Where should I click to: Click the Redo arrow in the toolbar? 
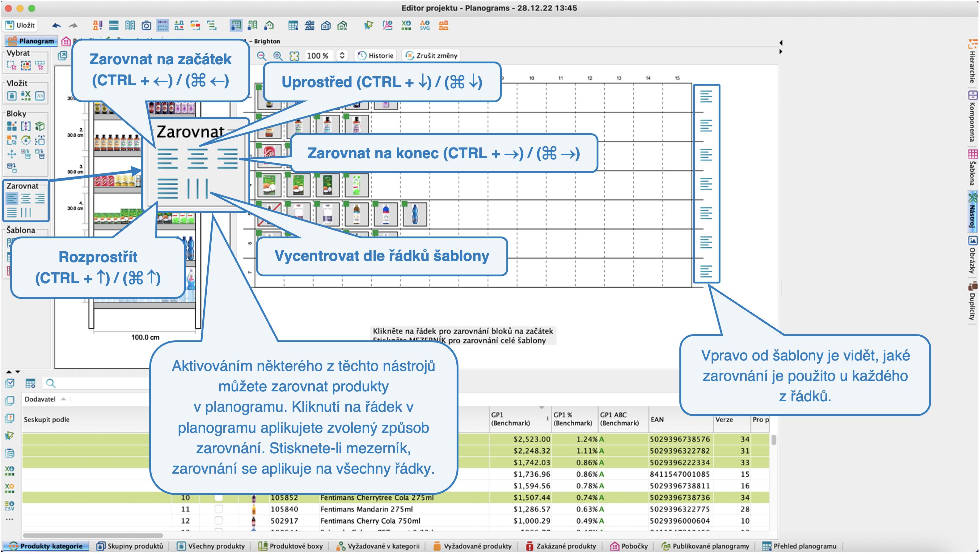pos(73,26)
